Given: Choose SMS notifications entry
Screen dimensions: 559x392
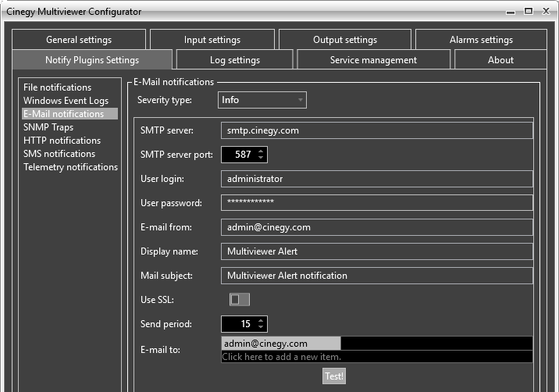Looking at the screenshot, I should pos(59,153).
